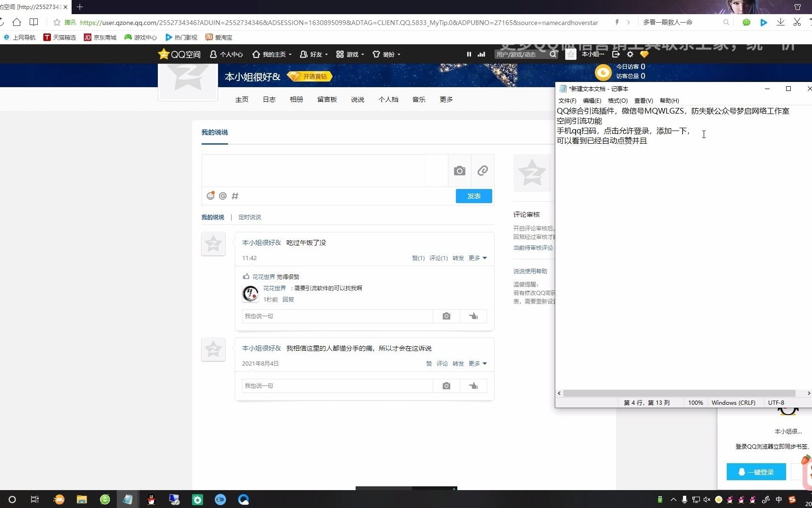This screenshot has height=508, width=812.
Task: Click the pause icon in Qzone header
Action: [469, 54]
